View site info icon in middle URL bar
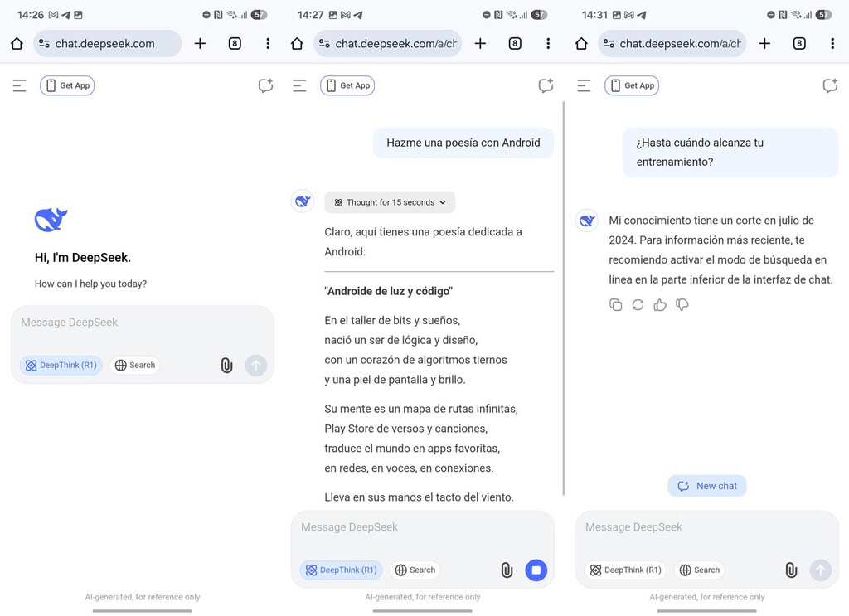Viewport: 849px width, 616px height. pos(324,43)
